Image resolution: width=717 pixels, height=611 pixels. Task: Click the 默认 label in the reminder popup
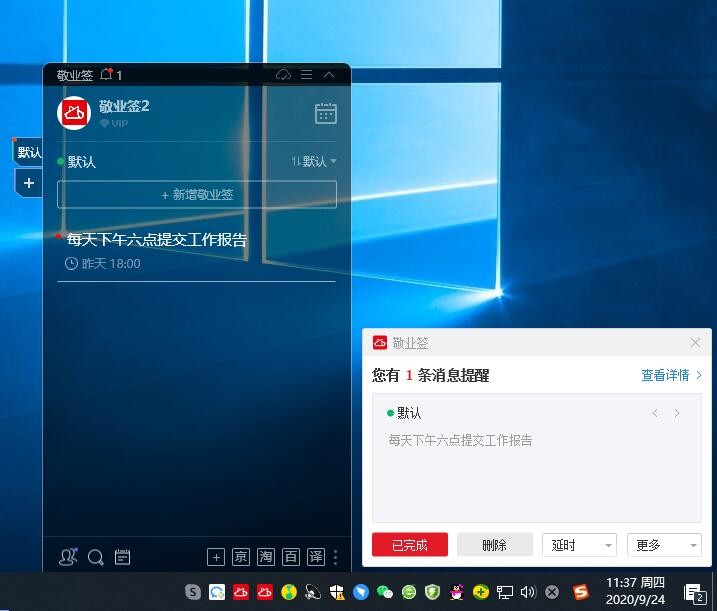(x=409, y=413)
